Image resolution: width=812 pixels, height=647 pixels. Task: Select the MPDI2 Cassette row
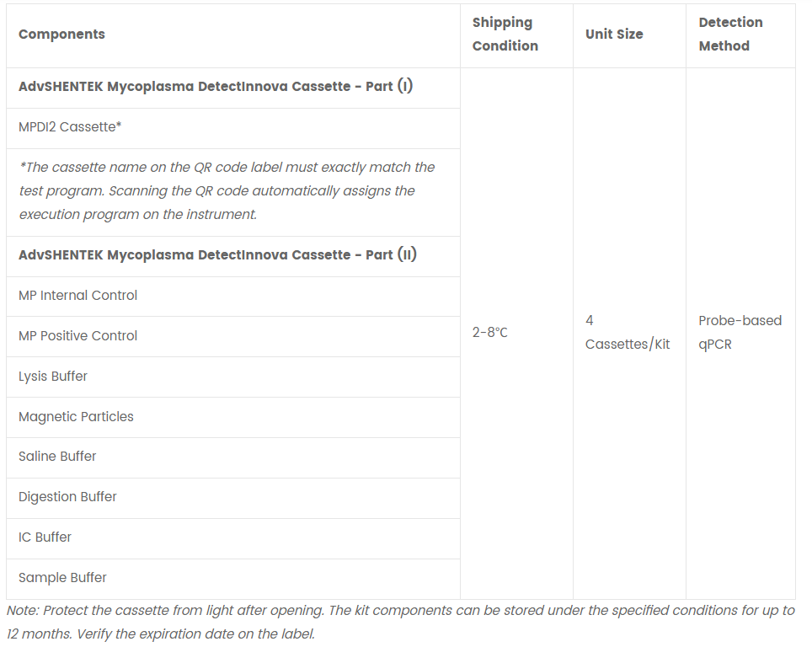pos(233,128)
